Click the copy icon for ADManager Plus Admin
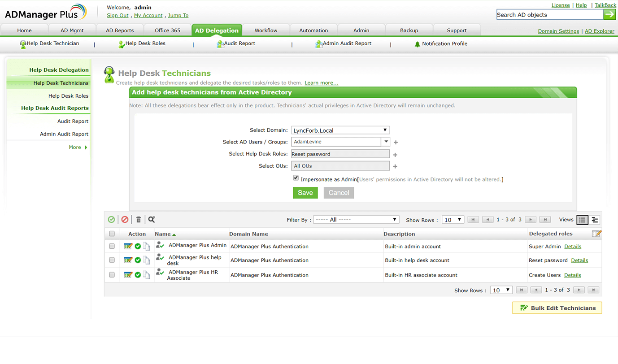Viewport: 618px width, 364px height. [146, 246]
